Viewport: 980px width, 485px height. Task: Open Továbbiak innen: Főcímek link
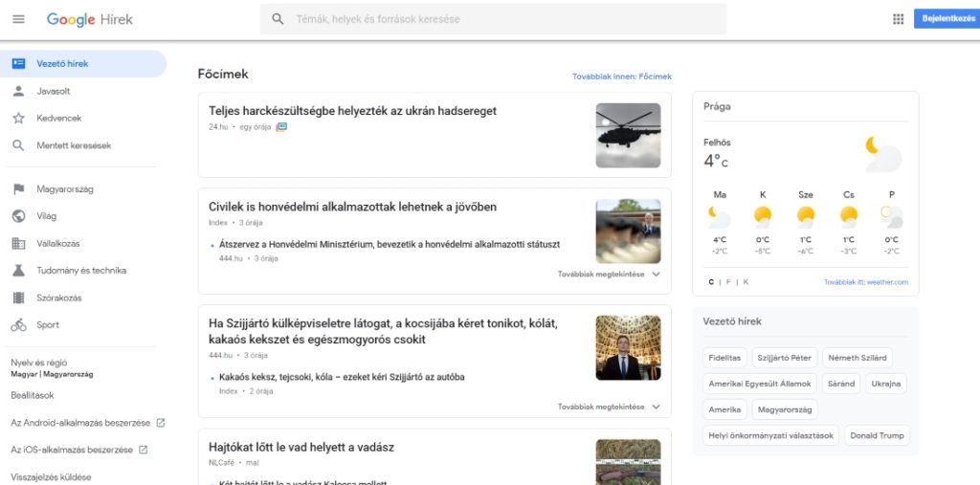click(x=622, y=77)
